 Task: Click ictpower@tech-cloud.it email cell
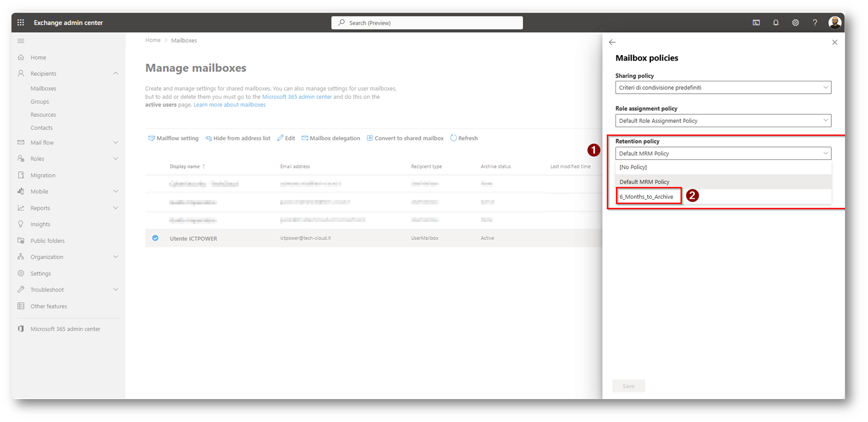pos(306,238)
